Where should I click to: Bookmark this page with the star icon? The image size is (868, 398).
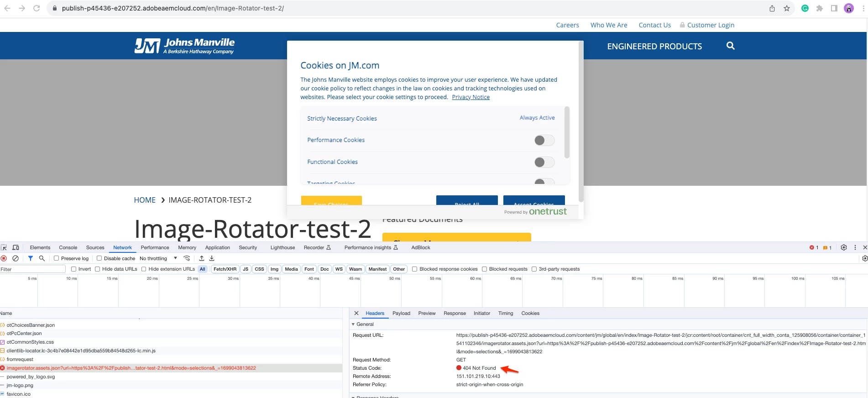pyautogui.click(x=787, y=8)
